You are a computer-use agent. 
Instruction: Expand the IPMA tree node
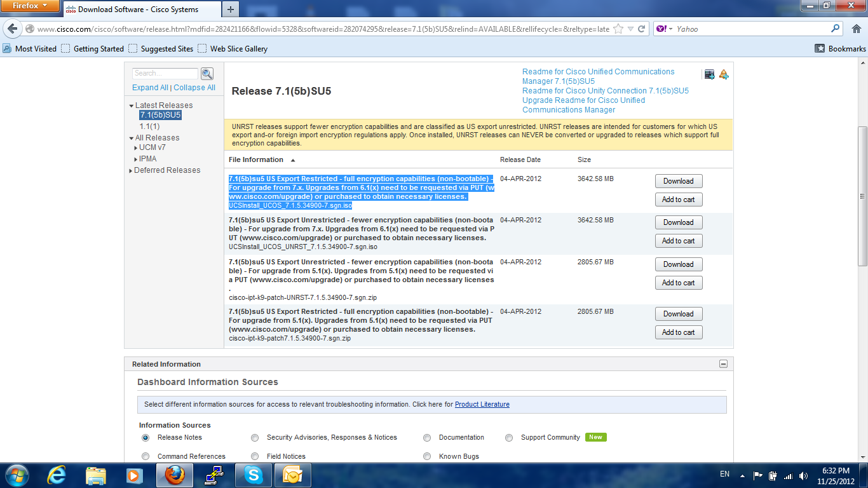[x=136, y=159]
